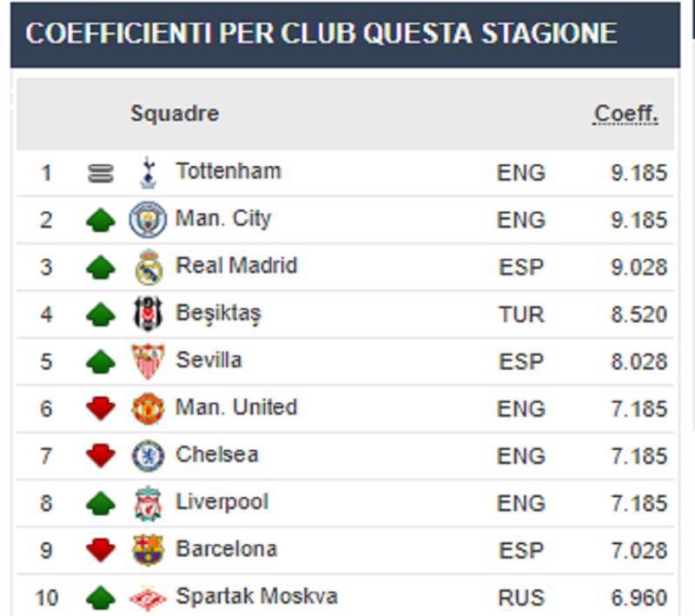695x616 pixels.
Task: Click the Real Madrid crest icon
Action: [148, 267]
